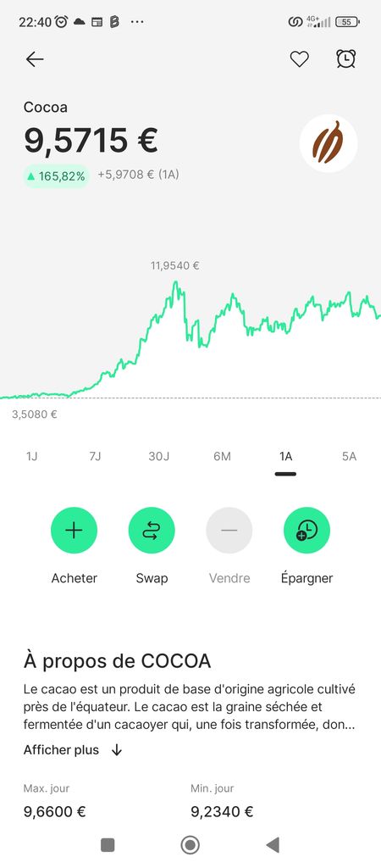Tap the cocoa bean logo
The image size is (381, 868).
click(329, 142)
